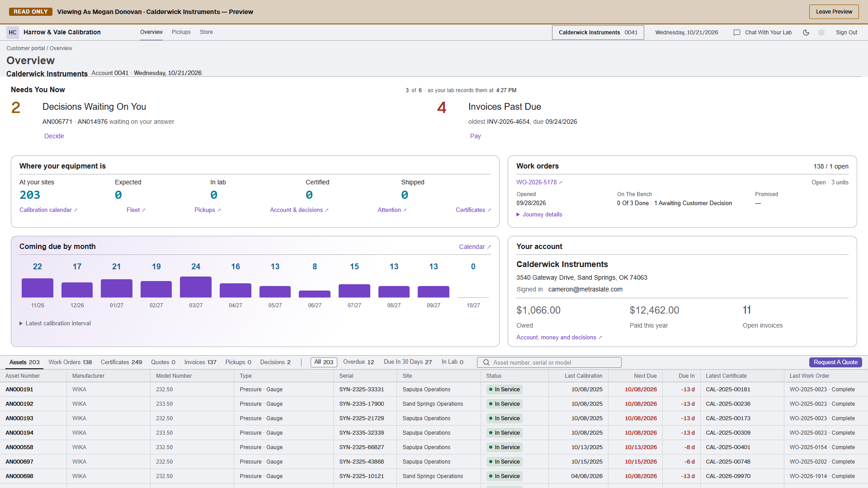The width and height of the screenshot is (868, 488).
Task: Focus the asset number search field
Action: coord(549,362)
